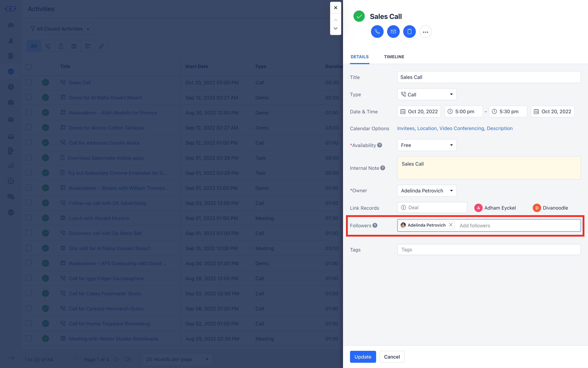The height and width of the screenshot is (368, 588).
Task: Go to next activity with down chevron
Action: tap(335, 28)
